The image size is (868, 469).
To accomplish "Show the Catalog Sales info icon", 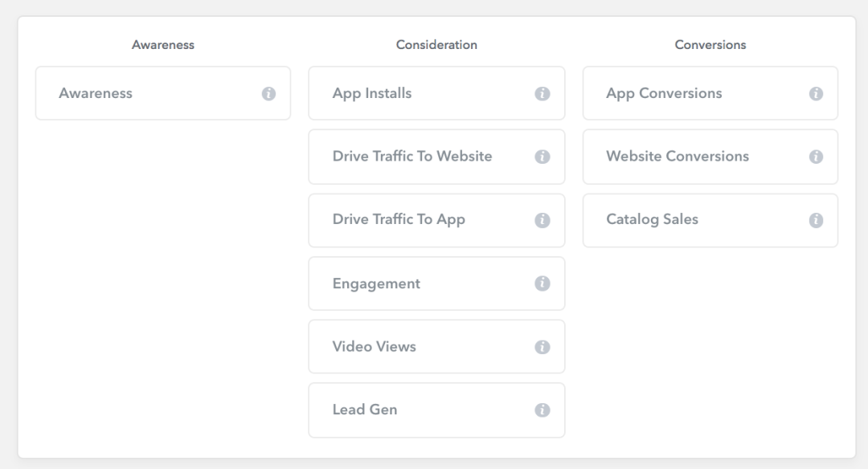I will pyautogui.click(x=816, y=220).
